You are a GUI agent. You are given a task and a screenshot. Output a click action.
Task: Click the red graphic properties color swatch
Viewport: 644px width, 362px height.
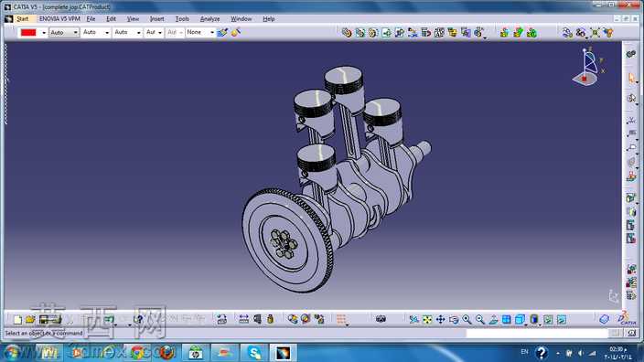[x=28, y=32]
